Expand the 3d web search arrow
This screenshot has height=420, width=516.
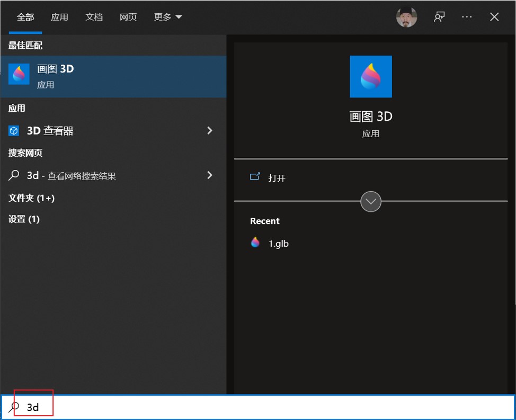(x=210, y=175)
